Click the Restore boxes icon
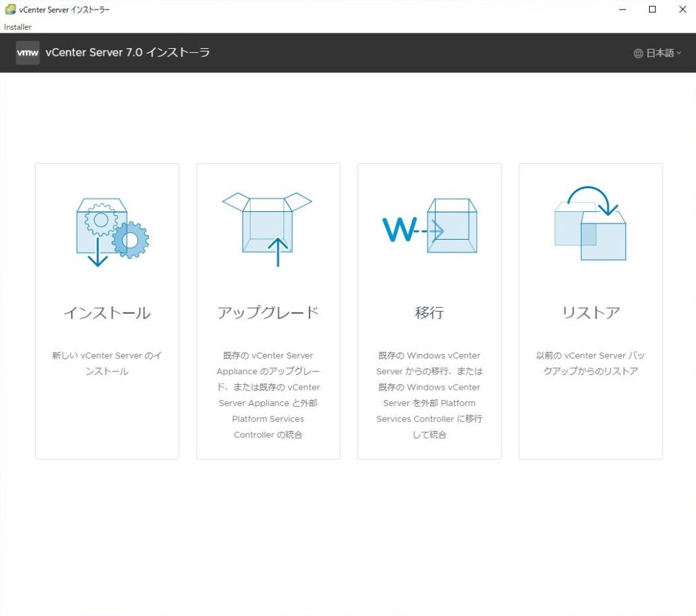The height and width of the screenshot is (616, 696). pyautogui.click(x=591, y=223)
